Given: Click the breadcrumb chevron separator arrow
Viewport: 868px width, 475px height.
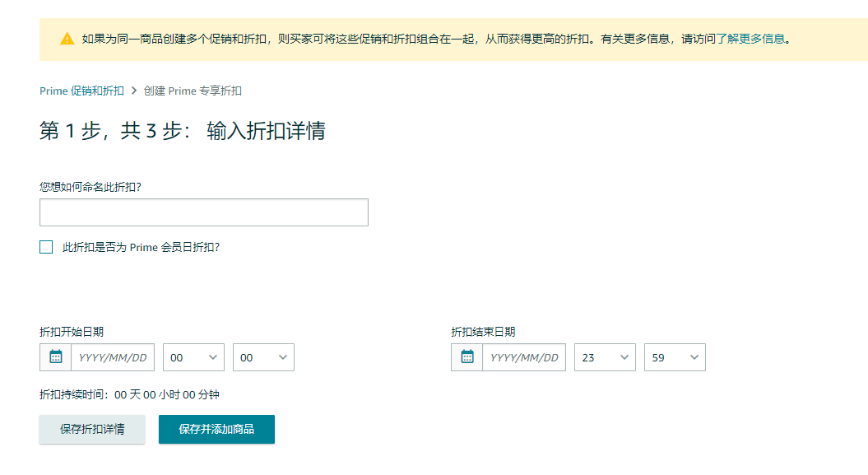Looking at the screenshot, I should tap(134, 91).
